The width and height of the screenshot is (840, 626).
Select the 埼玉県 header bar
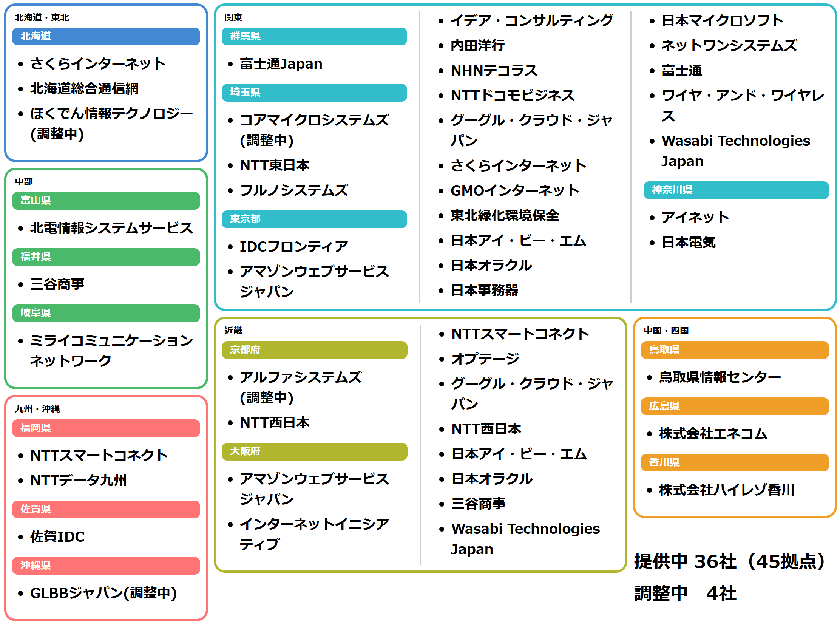[x=314, y=93]
